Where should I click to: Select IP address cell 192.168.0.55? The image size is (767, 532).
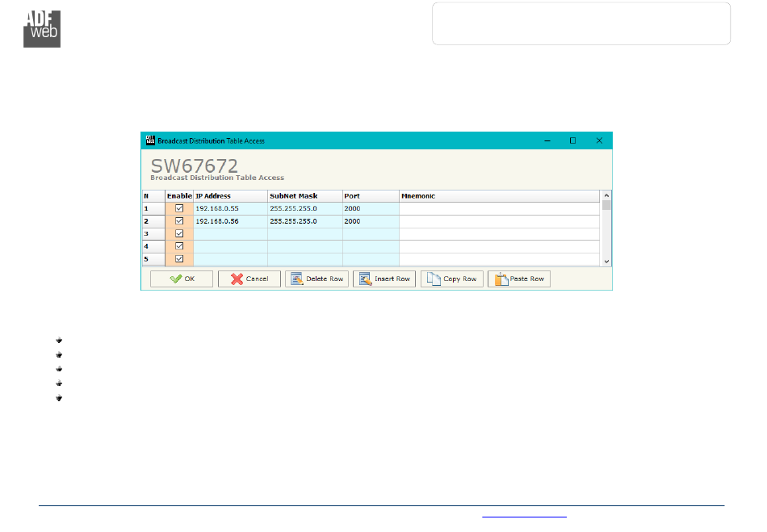tap(230, 209)
